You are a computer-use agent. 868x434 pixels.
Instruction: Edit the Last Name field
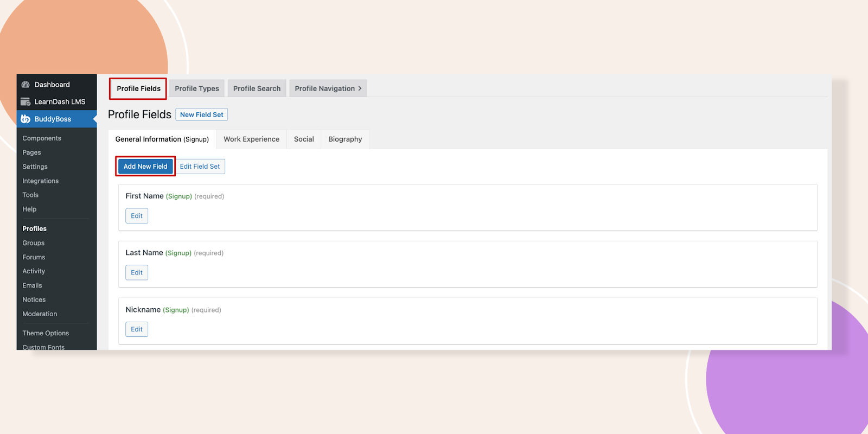(137, 272)
